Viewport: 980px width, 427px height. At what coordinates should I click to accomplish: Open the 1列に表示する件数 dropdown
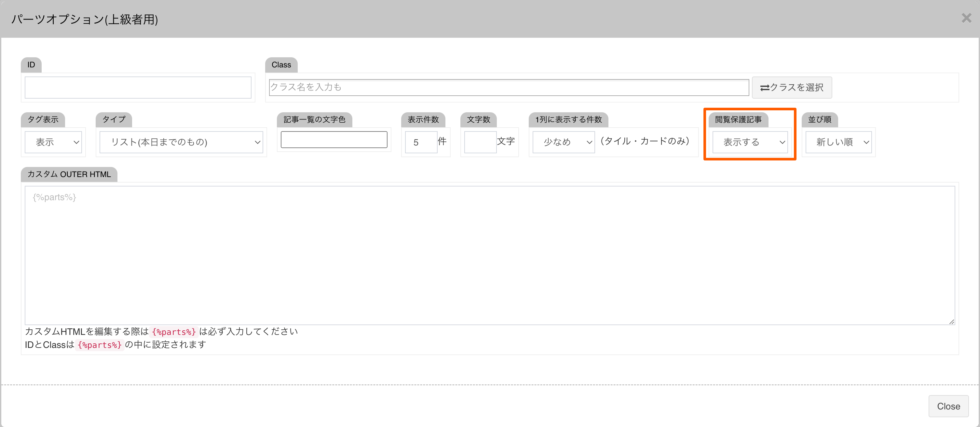[564, 142]
